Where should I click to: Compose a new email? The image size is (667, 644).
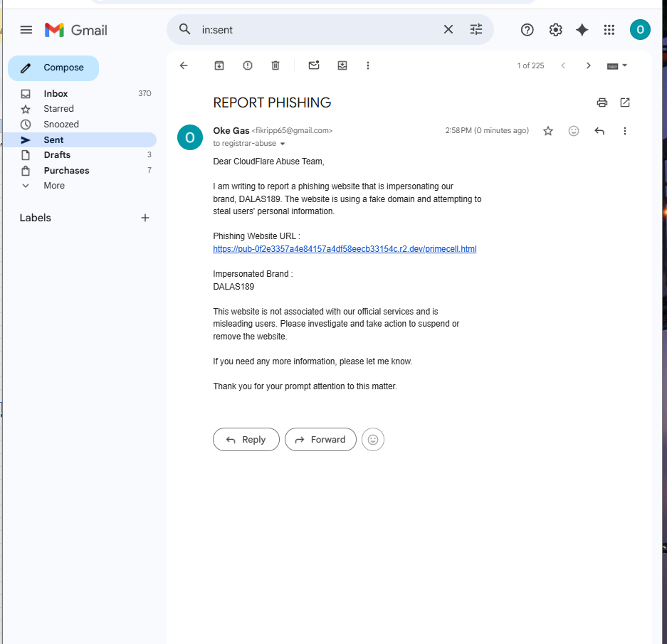[53, 68]
